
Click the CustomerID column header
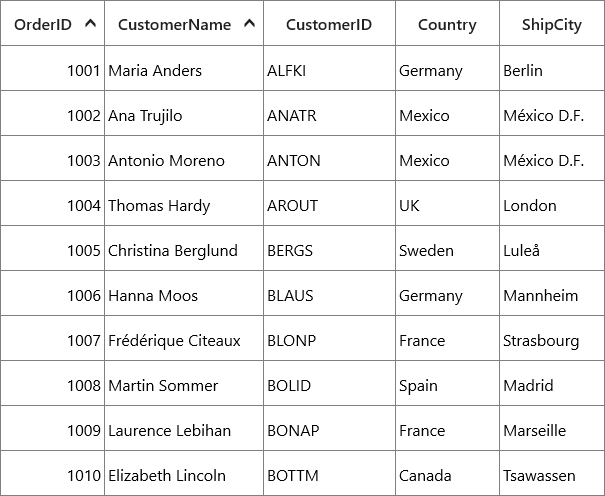pos(330,23)
